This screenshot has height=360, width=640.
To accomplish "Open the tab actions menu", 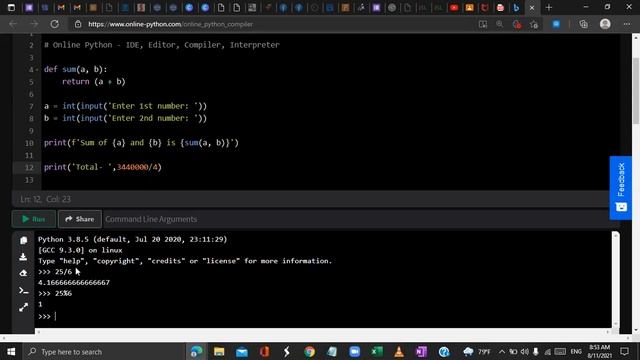I will point(11,7).
